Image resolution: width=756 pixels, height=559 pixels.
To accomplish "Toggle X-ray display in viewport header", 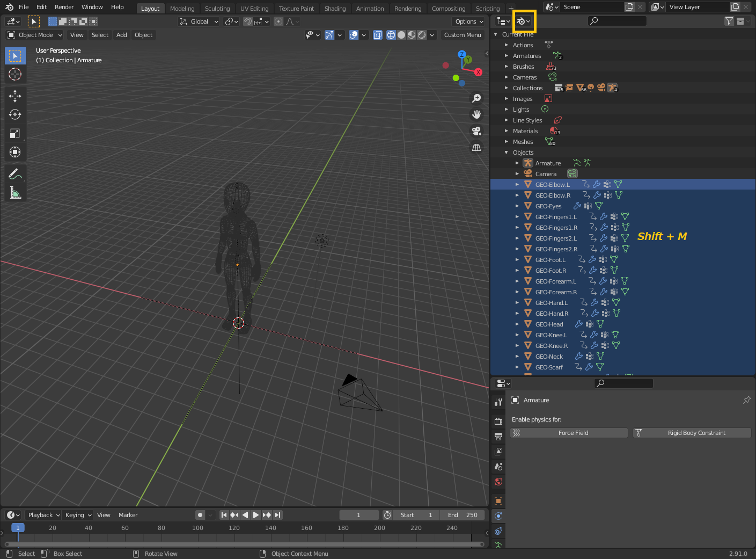I will pos(378,35).
